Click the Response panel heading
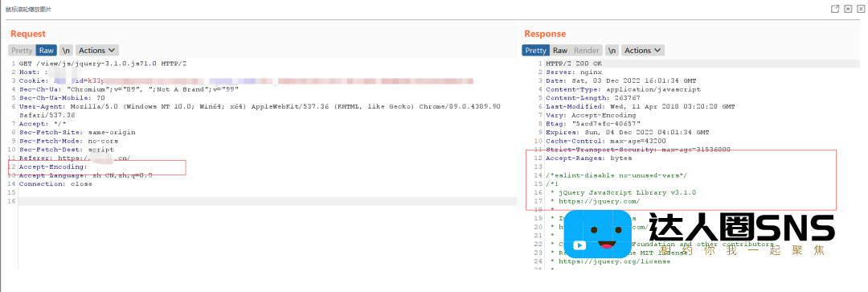 [x=545, y=34]
